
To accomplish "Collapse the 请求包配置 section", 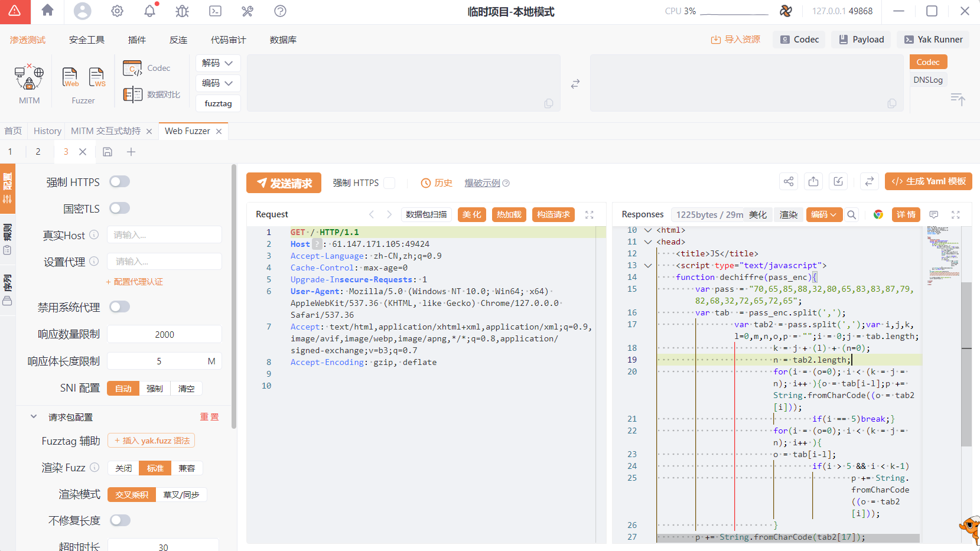I will [34, 417].
